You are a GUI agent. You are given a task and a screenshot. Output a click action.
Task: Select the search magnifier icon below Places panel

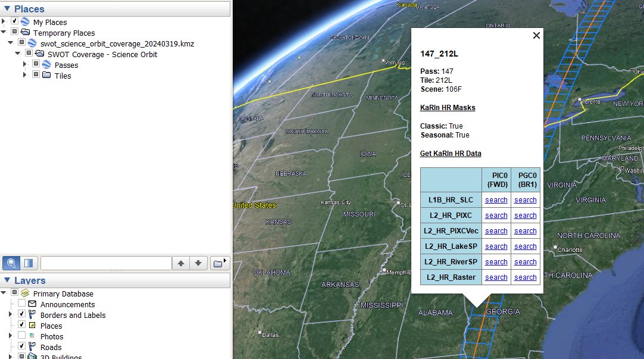coord(11,263)
